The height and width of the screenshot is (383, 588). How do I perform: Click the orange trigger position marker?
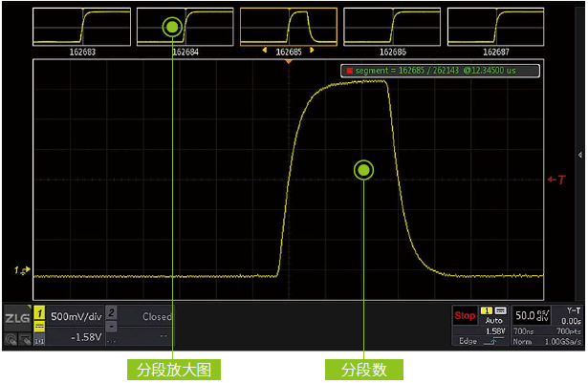point(288,62)
